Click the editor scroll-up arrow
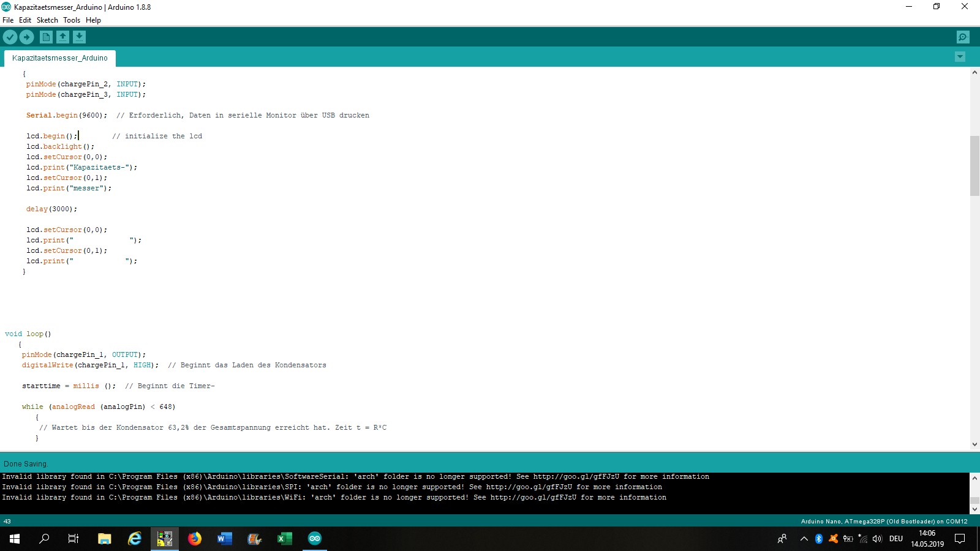This screenshot has height=551, width=980. coord(974,72)
